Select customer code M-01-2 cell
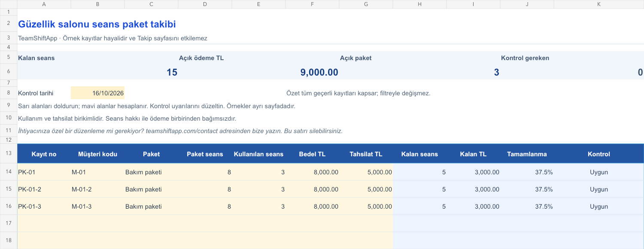 [x=98, y=189]
